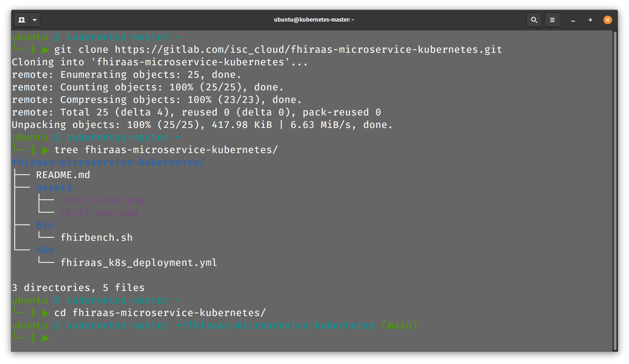Click repo_clone.png in tree output
629x364 pixels.
point(102,200)
